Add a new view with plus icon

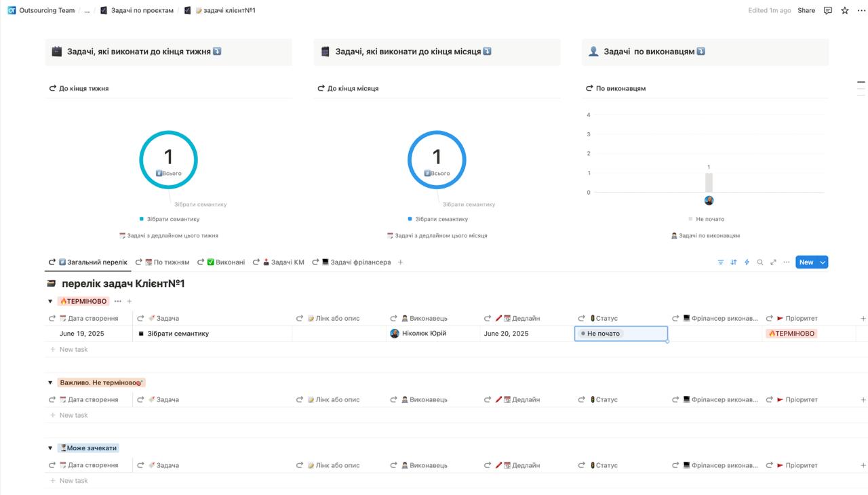click(400, 262)
